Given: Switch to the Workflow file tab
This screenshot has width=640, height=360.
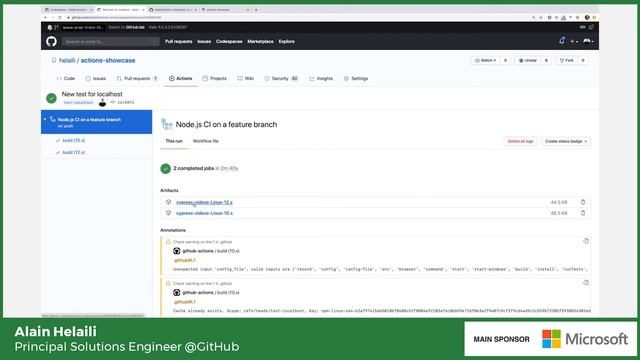Looking at the screenshot, I should point(206,141).
